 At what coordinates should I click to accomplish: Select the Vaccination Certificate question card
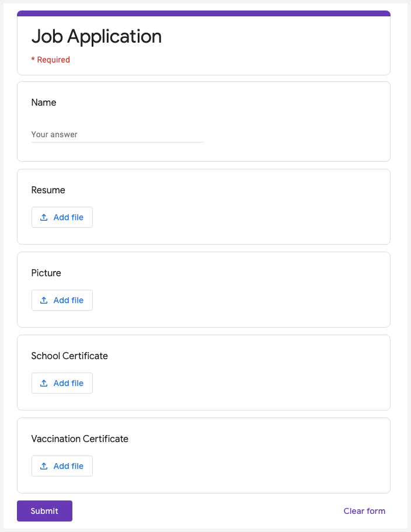pyautogui.click(x=203, y=455)
